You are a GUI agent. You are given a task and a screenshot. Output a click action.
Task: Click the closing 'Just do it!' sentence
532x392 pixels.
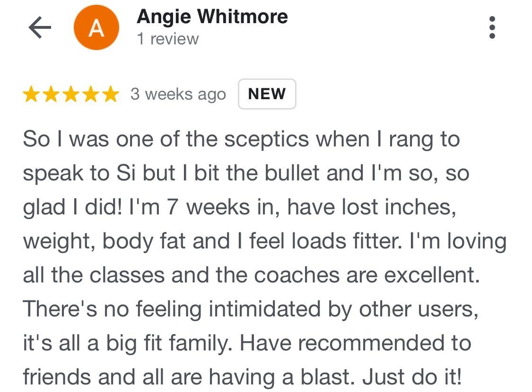coord(411,377)
